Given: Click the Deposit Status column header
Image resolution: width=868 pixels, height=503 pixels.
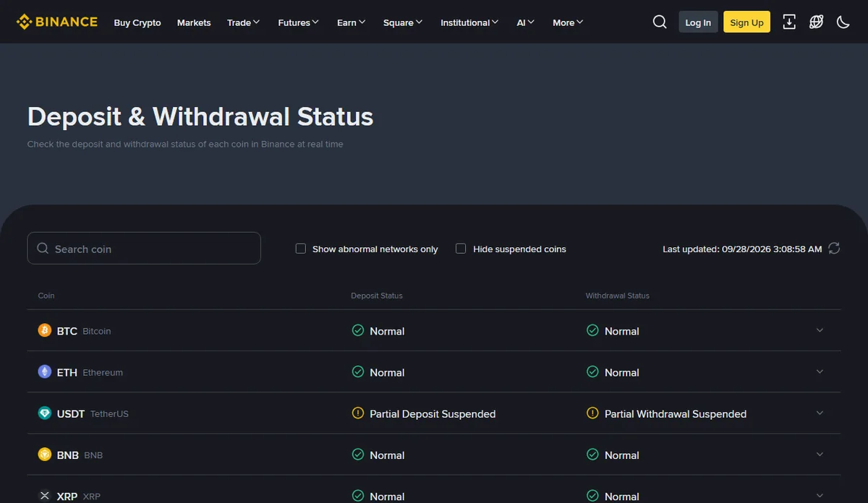Looking at the screenshot, I should (377, 296).
